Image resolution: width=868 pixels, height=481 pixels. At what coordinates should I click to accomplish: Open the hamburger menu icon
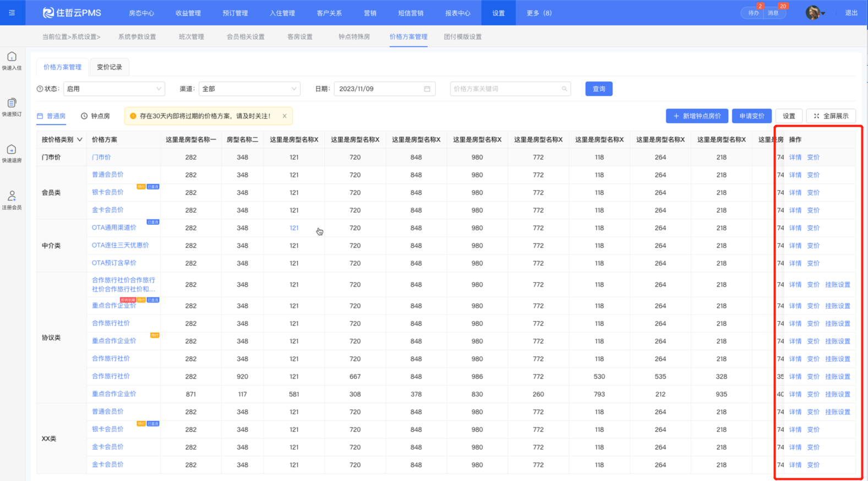coord(12,13)
